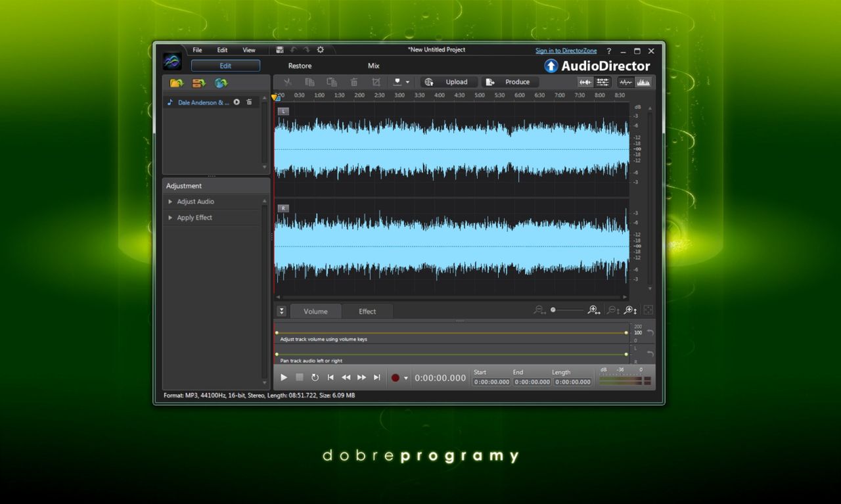841x504 pixels.
Task: Click the Fast forward button
Action: pyautogui.click(x=361, y=378)
